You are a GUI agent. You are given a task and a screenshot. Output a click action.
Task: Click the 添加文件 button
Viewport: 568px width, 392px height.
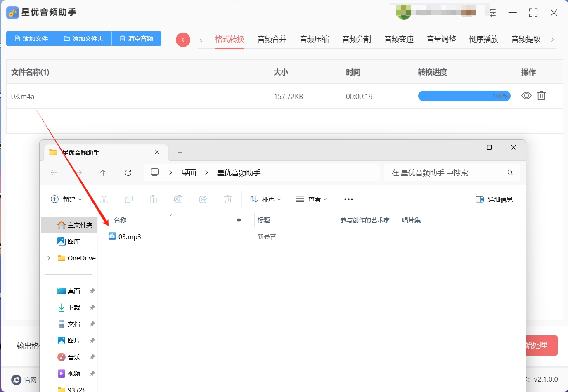pyautogui.click(x=31, y=38)
